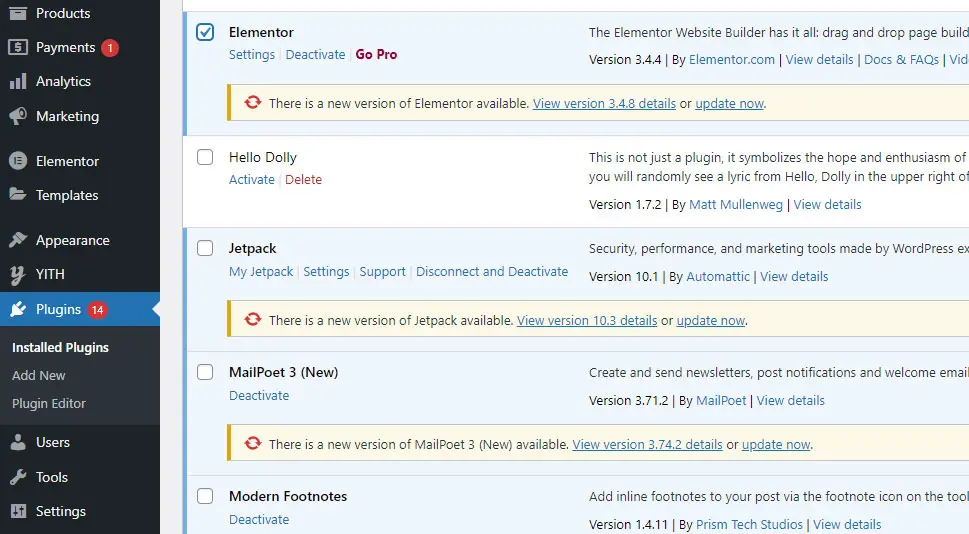Click Elementor Go Pro link

tap(376, 54)
